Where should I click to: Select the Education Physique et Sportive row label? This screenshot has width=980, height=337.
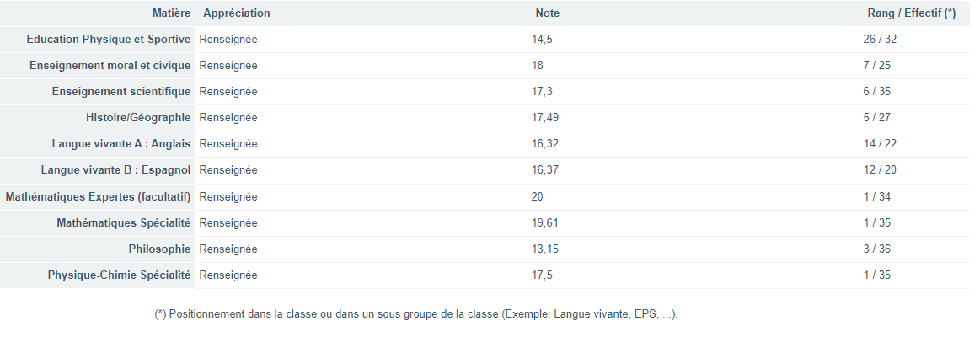pos(109,40)
